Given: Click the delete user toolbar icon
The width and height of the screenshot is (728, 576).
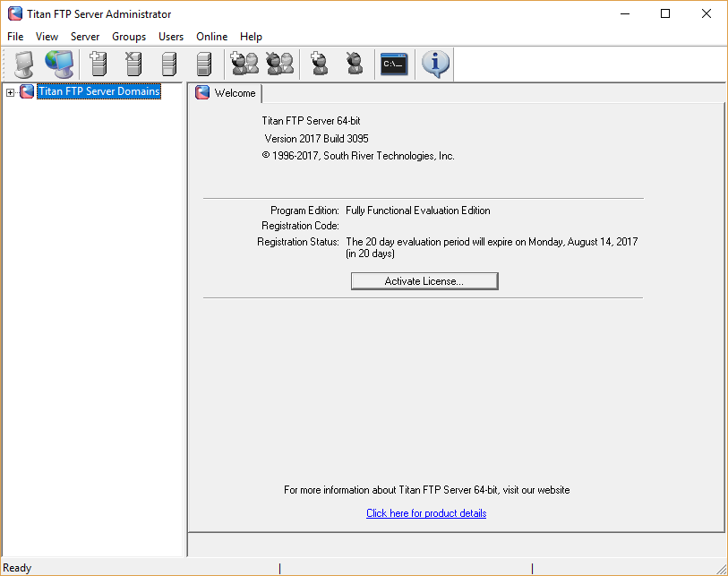Looking at the screenshot, I should click(x=355, y=64).
